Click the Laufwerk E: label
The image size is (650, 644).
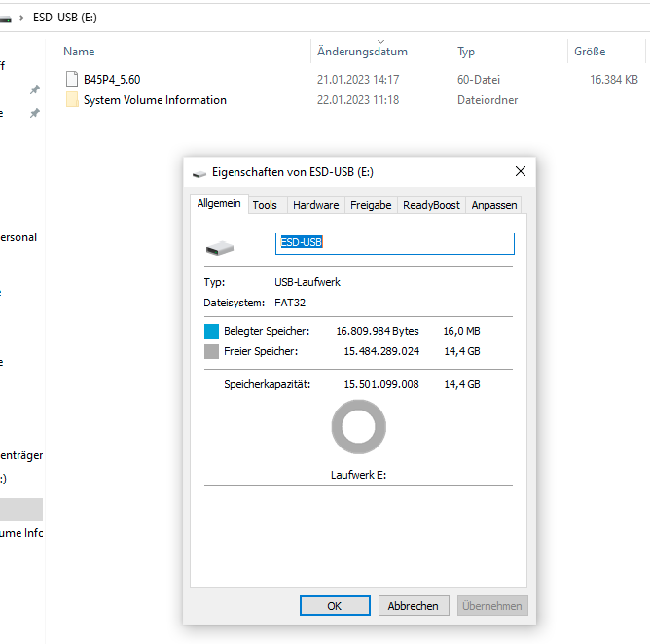pos(359,475)
